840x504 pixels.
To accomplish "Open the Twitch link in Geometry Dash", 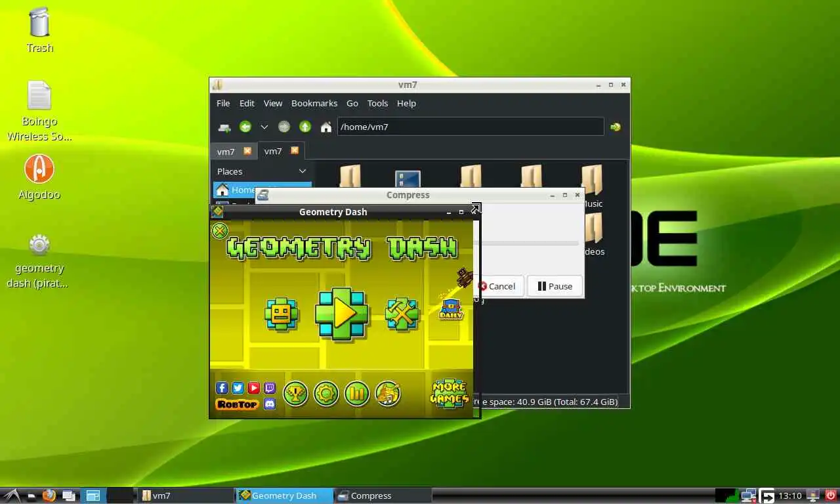I will [x=269, y=388].
